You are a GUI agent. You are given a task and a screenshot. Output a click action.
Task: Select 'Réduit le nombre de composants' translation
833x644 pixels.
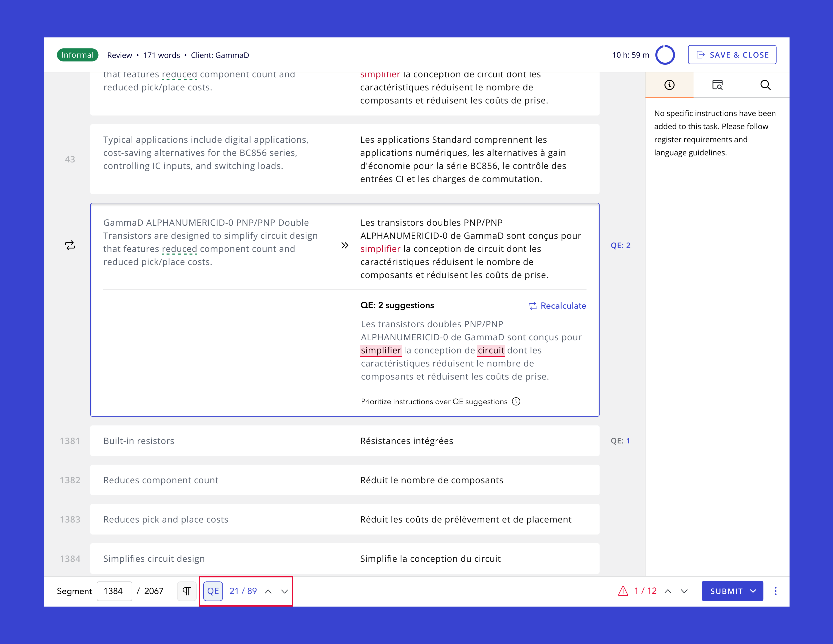pos(431,480)
